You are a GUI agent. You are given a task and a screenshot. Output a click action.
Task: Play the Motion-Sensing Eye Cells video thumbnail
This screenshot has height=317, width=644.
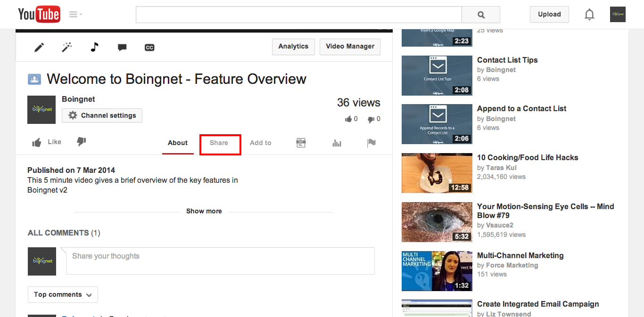click(437, 222)
